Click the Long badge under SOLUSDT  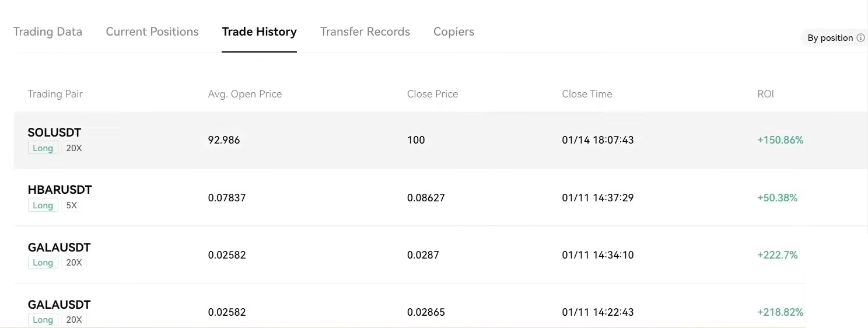(43, 148)
